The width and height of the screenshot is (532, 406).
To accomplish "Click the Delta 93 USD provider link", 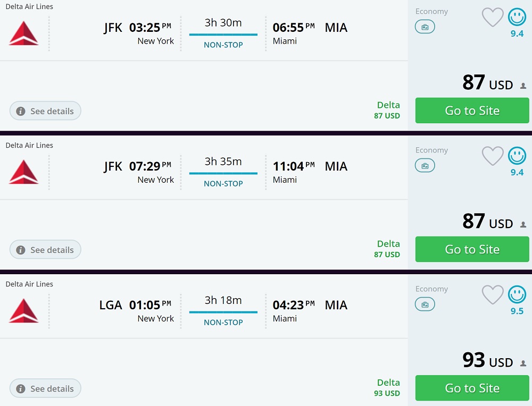I will (x=388, y=387).
